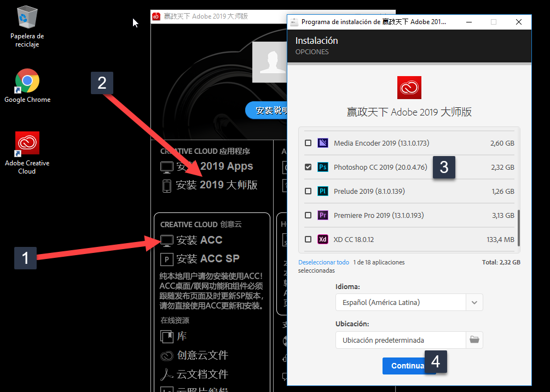
Task: Click CREATIVE CLOUD 应用程序 section heading
Action: 205,151
